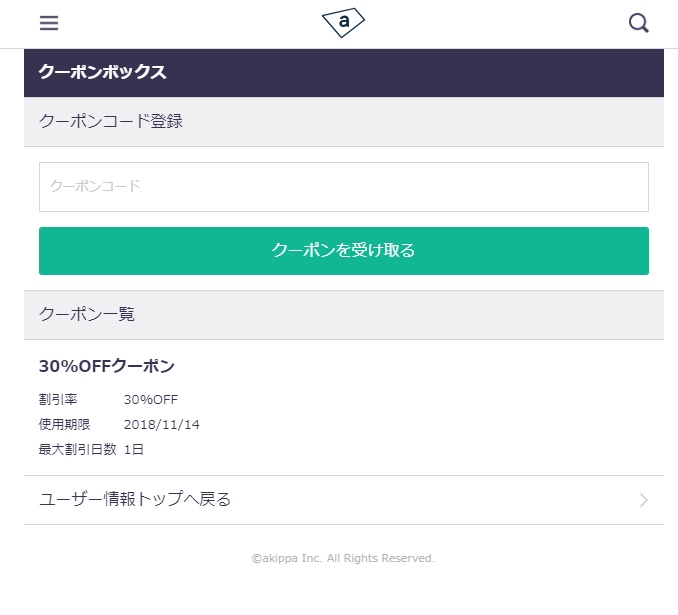The width and height of the screenshot is (678, 615).
Task: Open search via magnifier icon
Action: click(x=639, y=23)
